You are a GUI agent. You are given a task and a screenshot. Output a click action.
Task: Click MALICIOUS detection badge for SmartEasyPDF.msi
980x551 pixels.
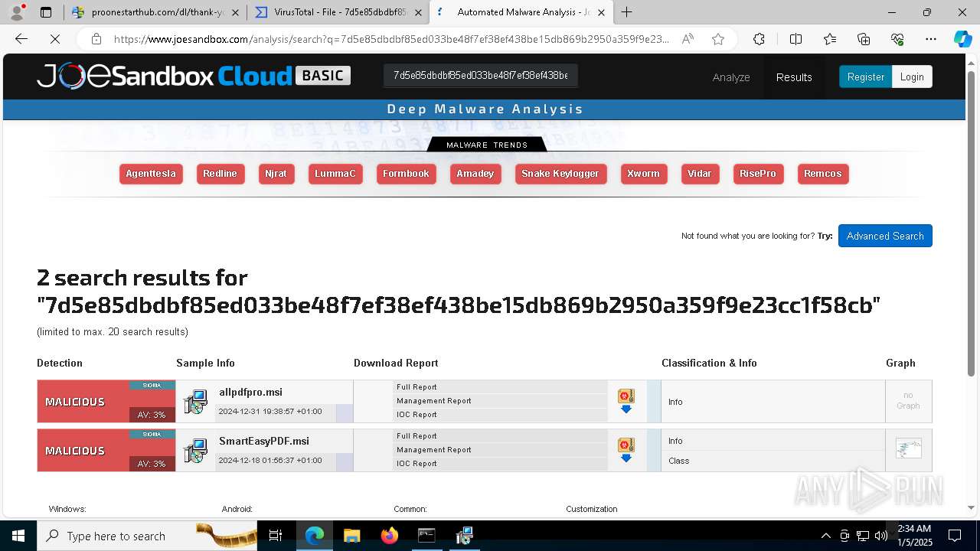(x=106, y=451)
